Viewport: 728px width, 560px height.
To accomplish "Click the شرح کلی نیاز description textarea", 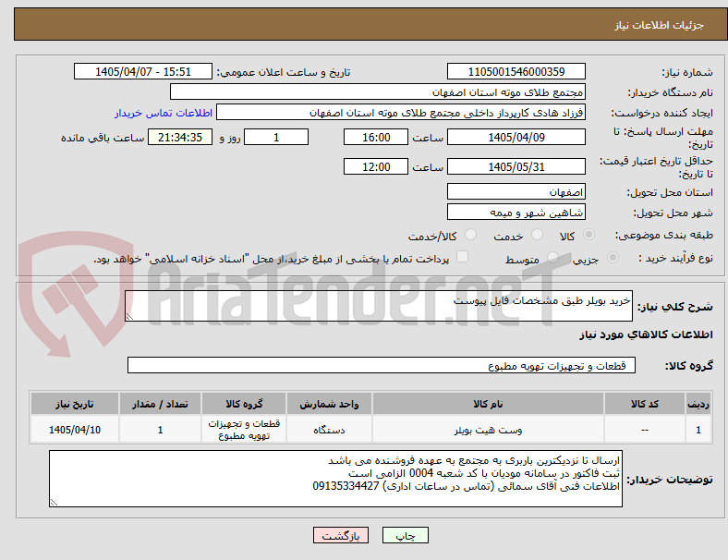I will [379, 306].
